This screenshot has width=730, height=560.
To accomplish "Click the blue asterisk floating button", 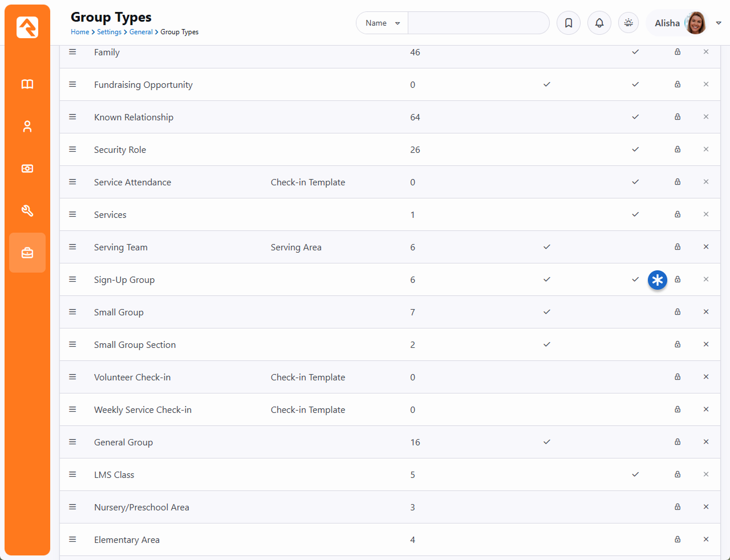I will [658, 280].
